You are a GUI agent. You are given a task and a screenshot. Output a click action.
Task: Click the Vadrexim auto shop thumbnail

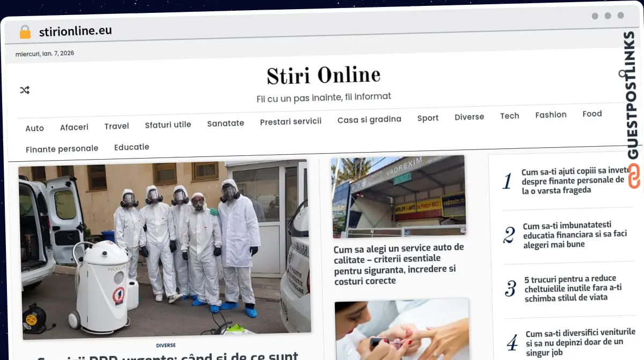pos(398,196)
